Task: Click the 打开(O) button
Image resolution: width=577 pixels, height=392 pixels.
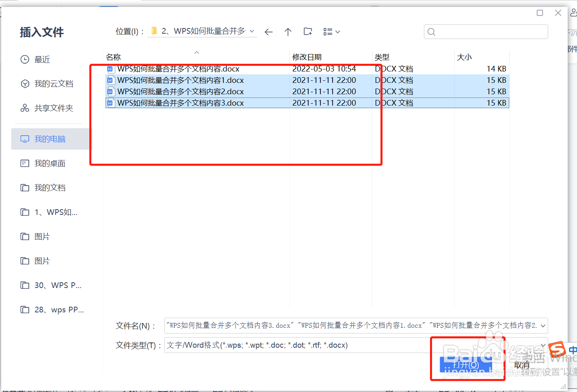Action: tap(466, 365)
